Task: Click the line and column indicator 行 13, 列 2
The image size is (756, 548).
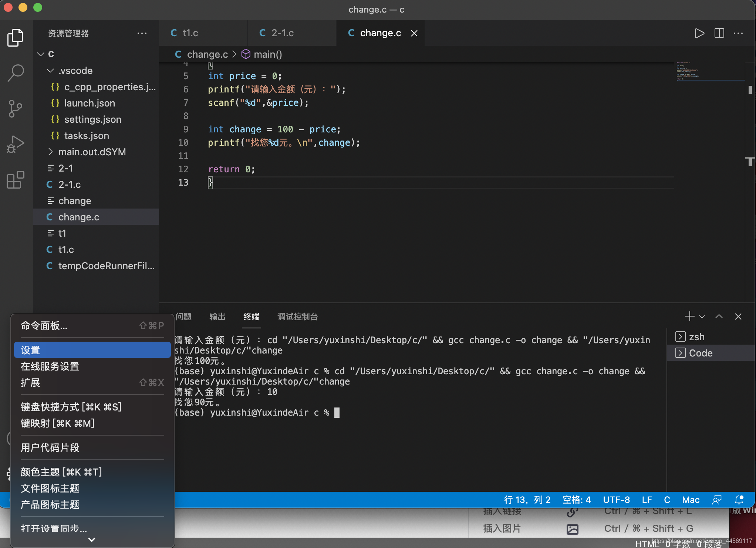Action: pos(527,500)
